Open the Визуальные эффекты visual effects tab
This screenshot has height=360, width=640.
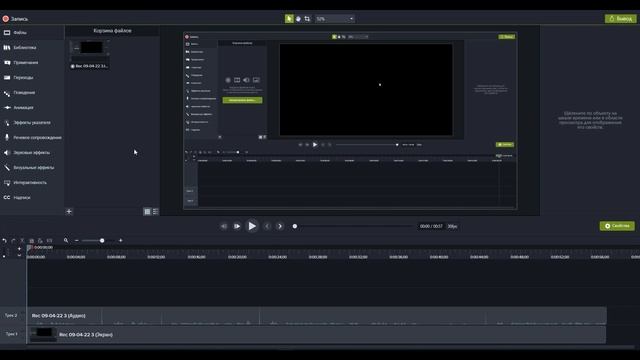pos(32,168)
